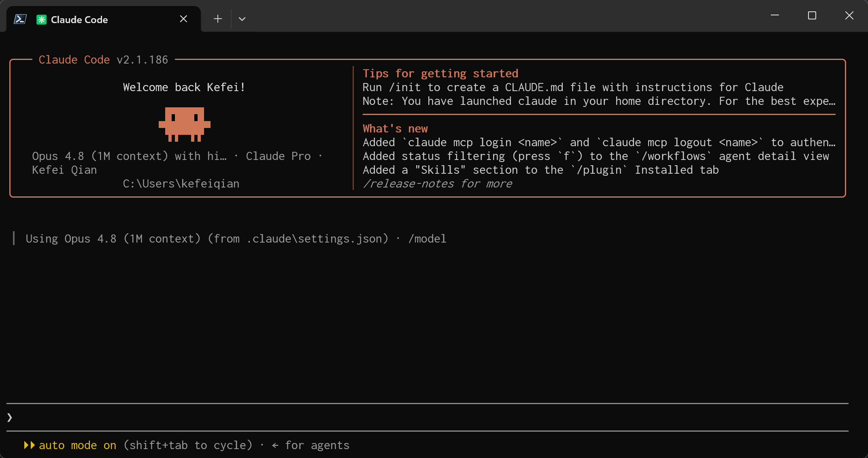Minimize the terminal window

click(775, 15)
